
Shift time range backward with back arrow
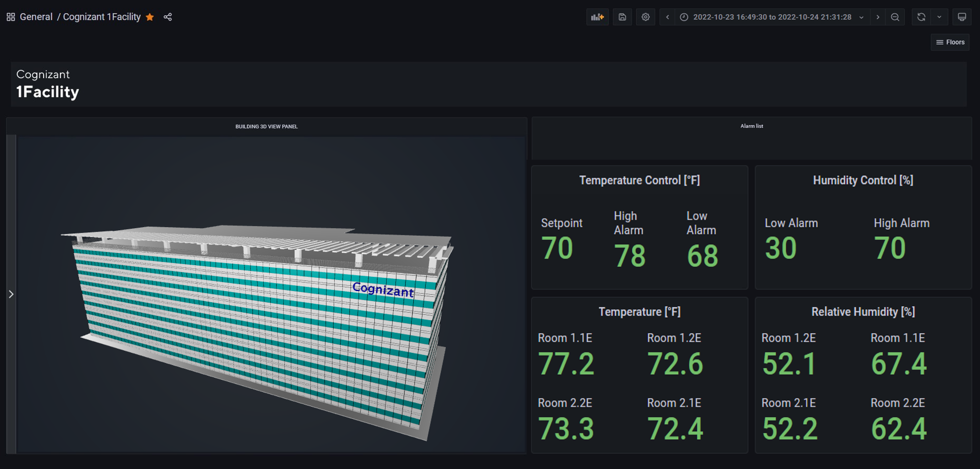[x=667, y=17]
